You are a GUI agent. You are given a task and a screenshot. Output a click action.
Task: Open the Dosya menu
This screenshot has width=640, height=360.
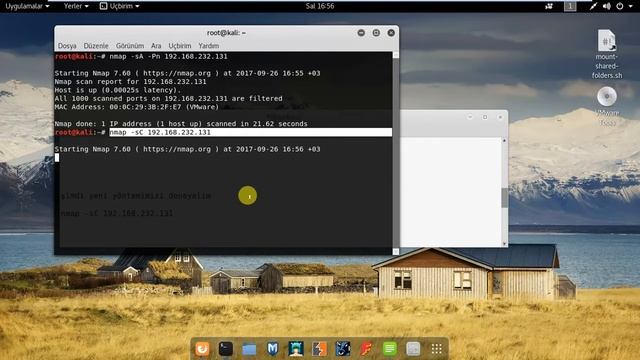click(x=67, y=46)
